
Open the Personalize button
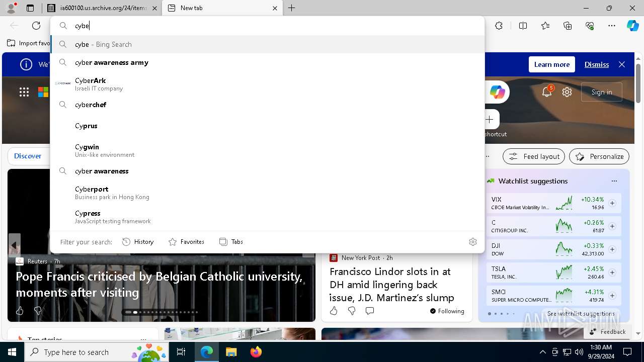(599, 156)
